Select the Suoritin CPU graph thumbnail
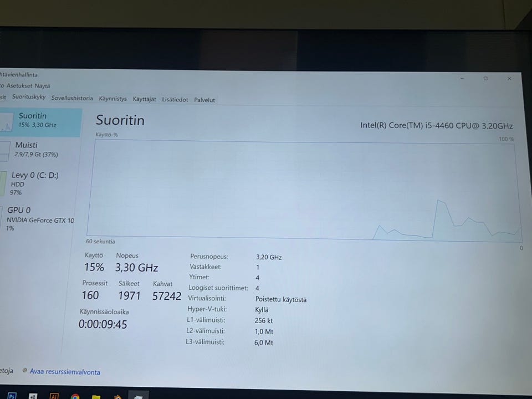532x399 pixels. coord(7,122)
